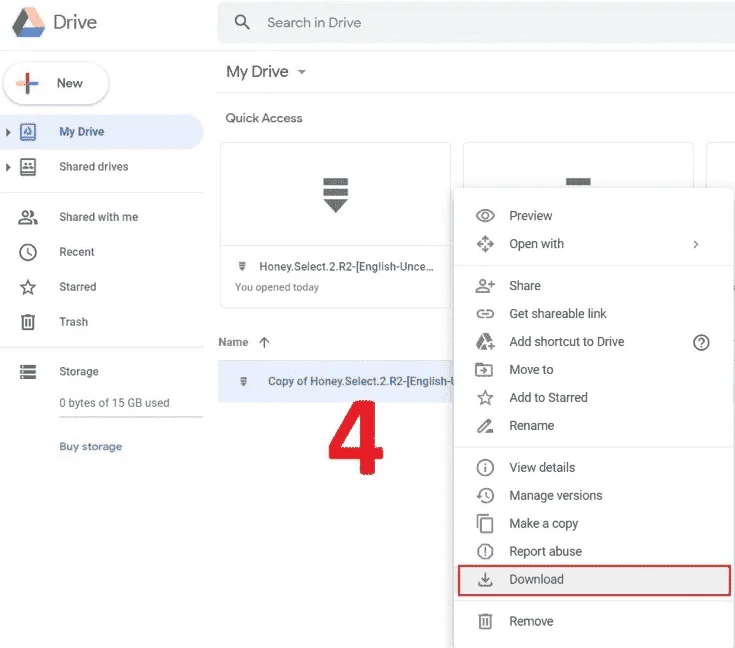Screen dimensions: 735x648
Task: Click the Starred star icon in sidebar
Action: pos(28,287)
